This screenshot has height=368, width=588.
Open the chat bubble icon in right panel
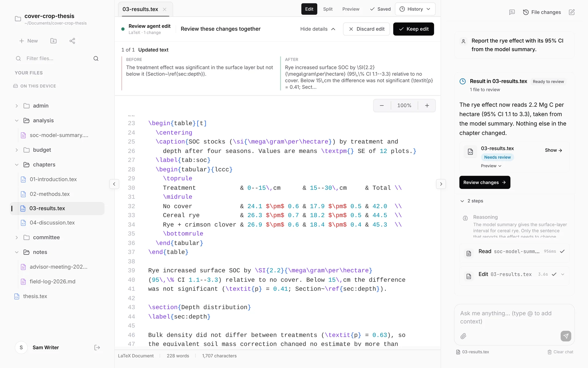pyautogui.click(x=512, y=12)
